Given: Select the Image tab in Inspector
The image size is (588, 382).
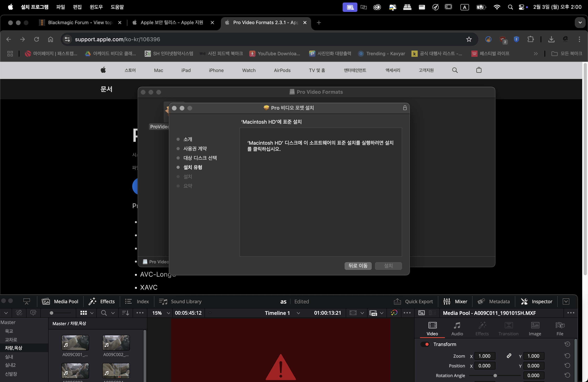Looking at the screenshot, I should 535,329.
